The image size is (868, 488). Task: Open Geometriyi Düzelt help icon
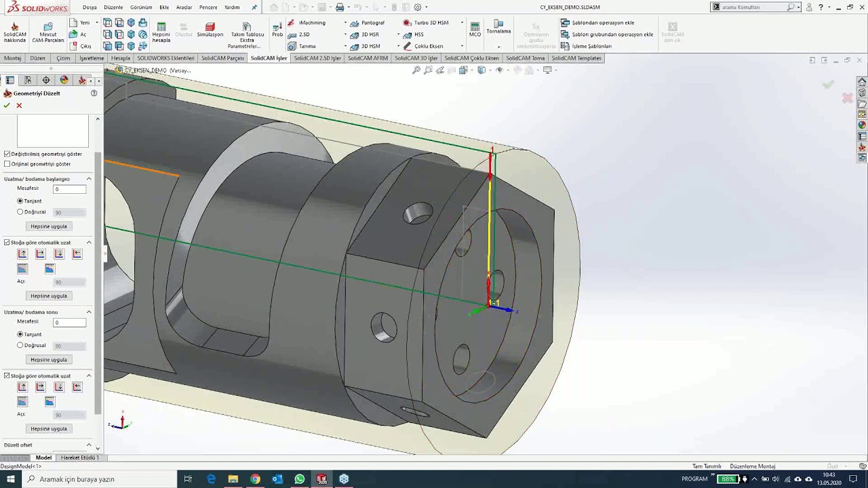pyautogui.click(x=94, y=93)
